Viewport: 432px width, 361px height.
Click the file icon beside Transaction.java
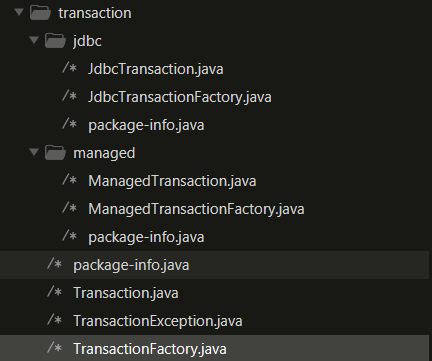coord(54,293)
